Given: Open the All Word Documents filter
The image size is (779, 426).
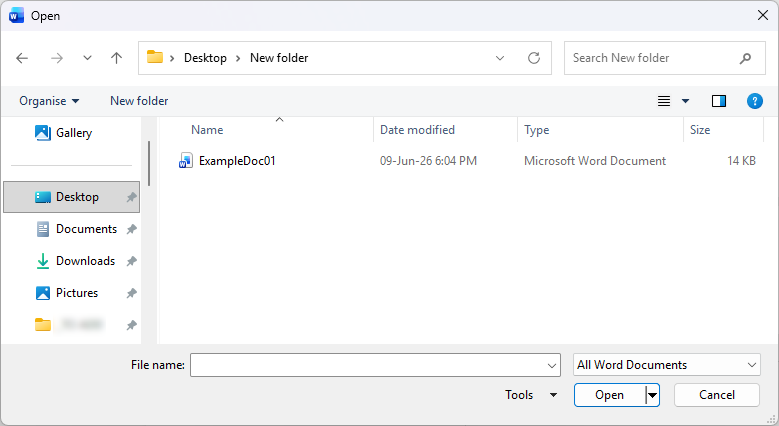Looking at the screenshot, I should 667,365.
